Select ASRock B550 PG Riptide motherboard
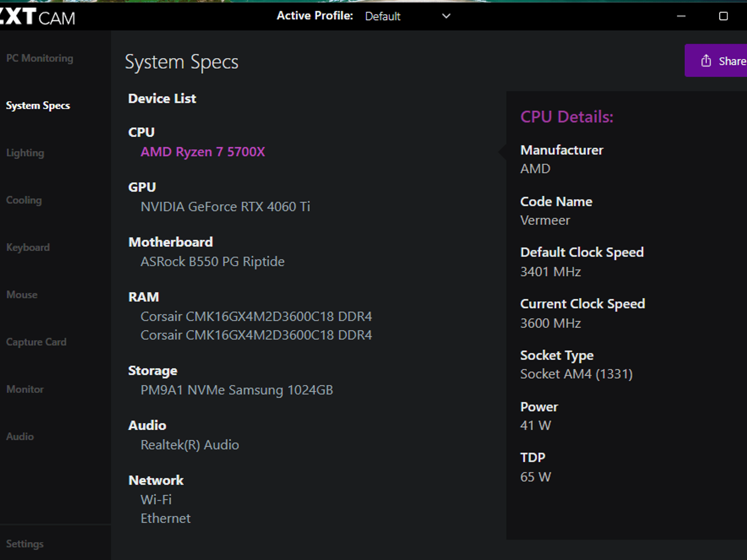This screenshot has height=560, width=747. pos(213,262)
